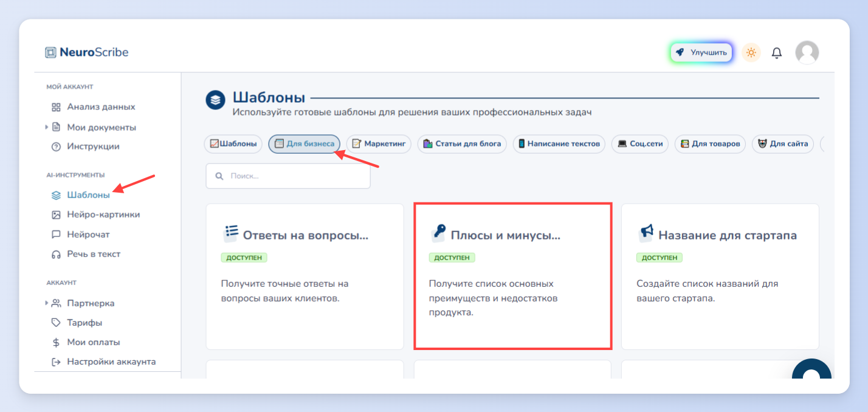Open Тарифы in sidebar
Viewport: 868px width, 412px height.
click(x=84, y=323)
